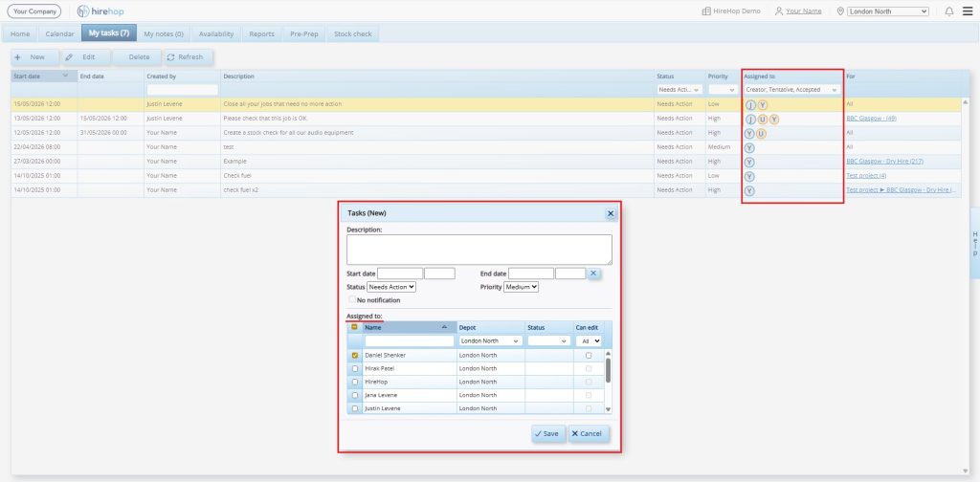Open Assigned to filter dropdown

coord(792,90)
